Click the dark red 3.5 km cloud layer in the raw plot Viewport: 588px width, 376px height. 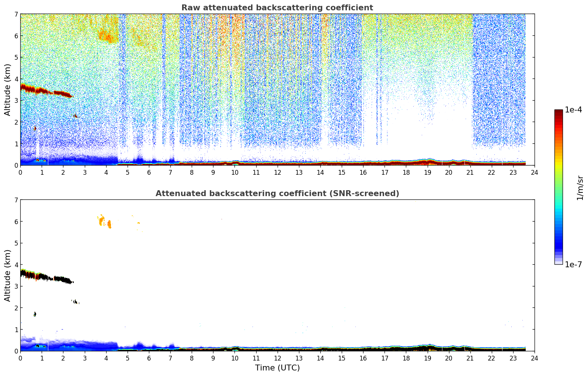click(x=46, y=91)
